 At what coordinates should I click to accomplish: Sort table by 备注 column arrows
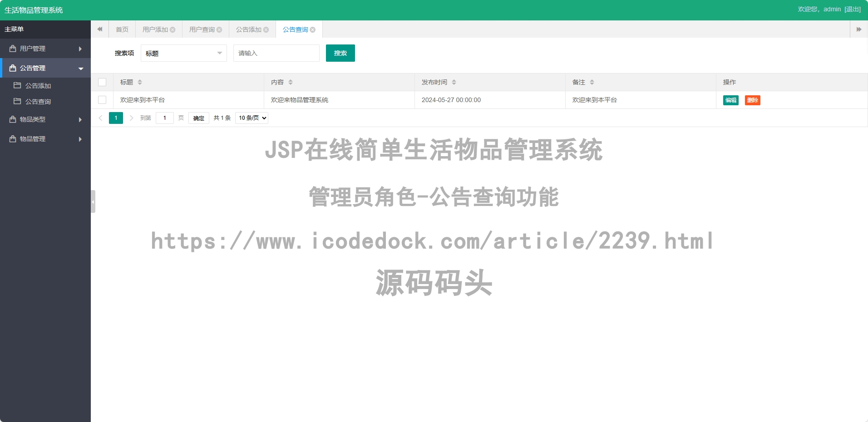pyautogui.click(x=592, y=82)
